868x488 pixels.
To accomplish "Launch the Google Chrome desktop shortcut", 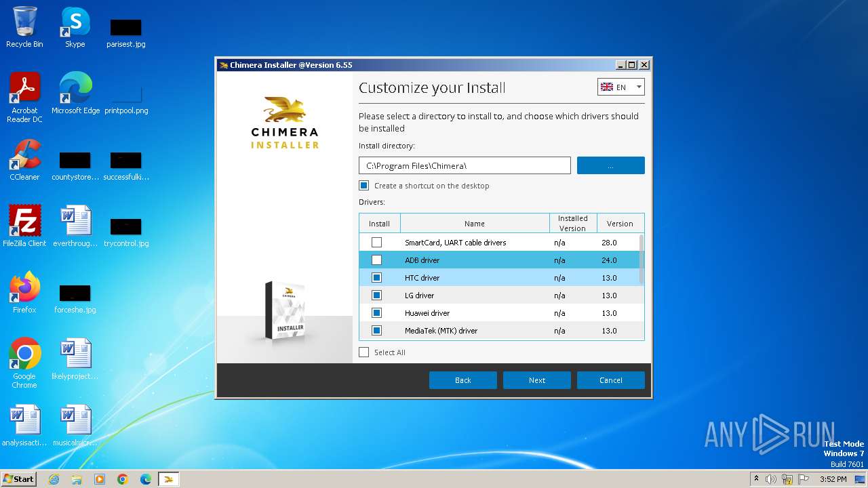I will [x=24, y=363].
